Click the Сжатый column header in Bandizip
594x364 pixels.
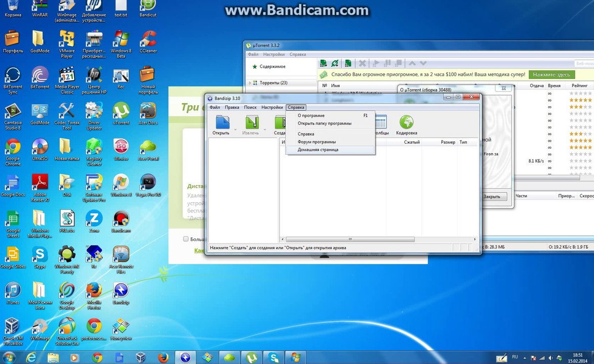click(x=412, y=142)
